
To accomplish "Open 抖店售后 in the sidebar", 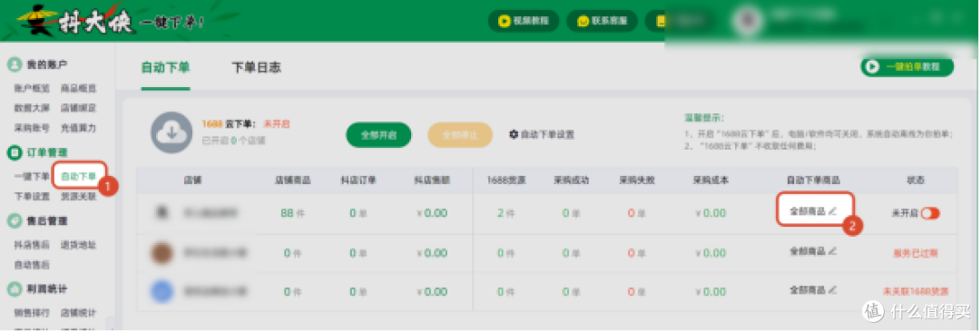I will coord(32,245).
